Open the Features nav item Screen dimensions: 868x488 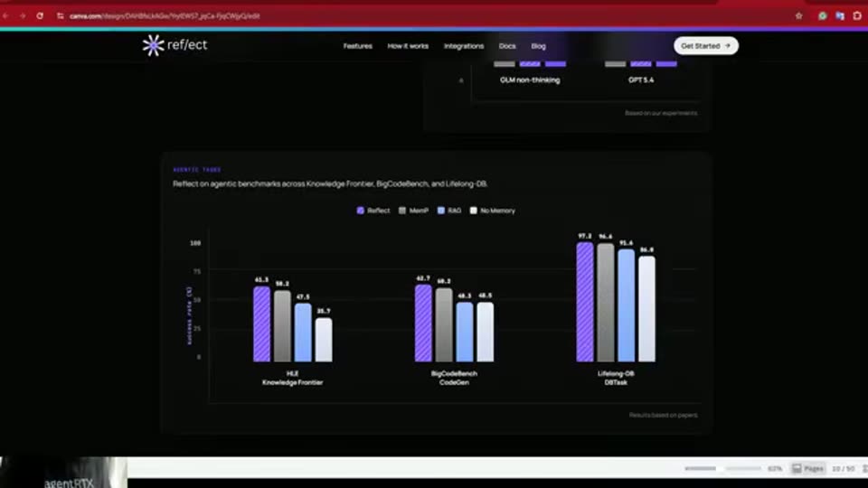coord(358,46)
